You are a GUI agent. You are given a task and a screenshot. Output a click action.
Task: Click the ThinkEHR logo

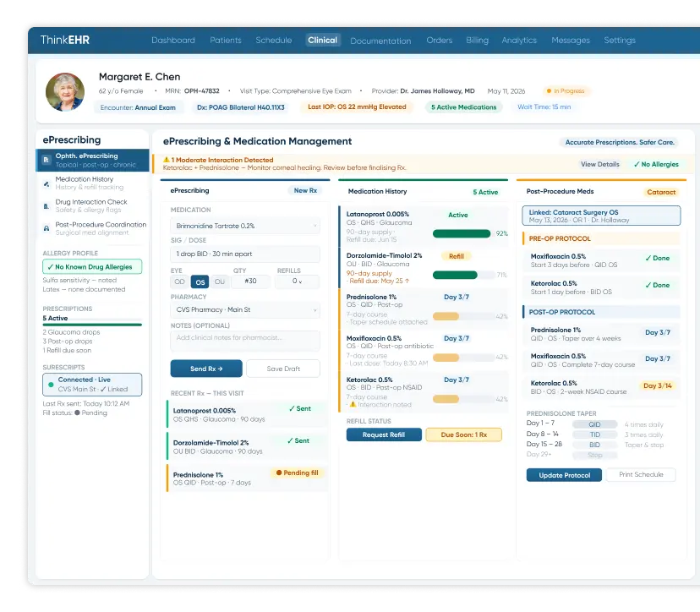point(65,40)
